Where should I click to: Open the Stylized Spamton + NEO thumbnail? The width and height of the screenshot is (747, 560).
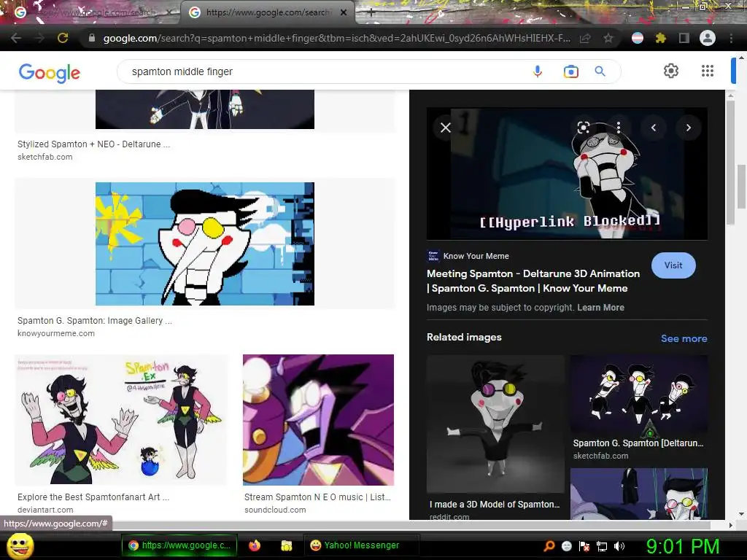point(205,109)
